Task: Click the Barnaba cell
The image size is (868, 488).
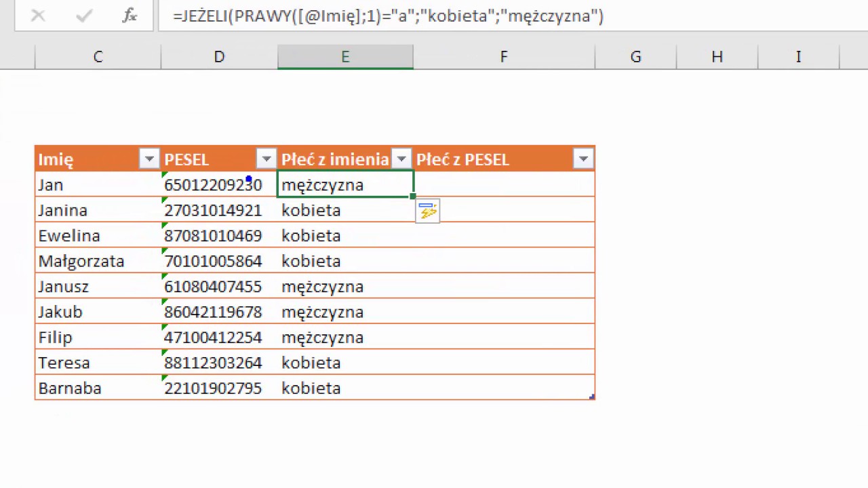Action: (x=98, y=388)
